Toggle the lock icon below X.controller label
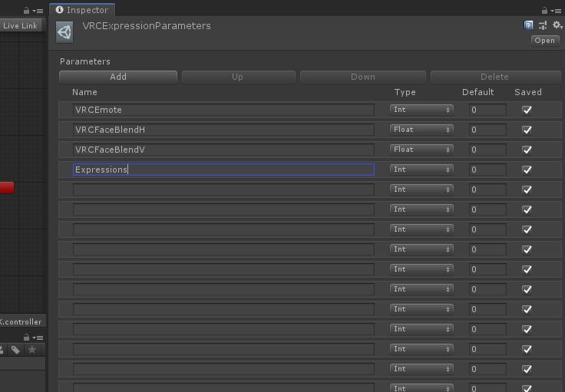 26,338
